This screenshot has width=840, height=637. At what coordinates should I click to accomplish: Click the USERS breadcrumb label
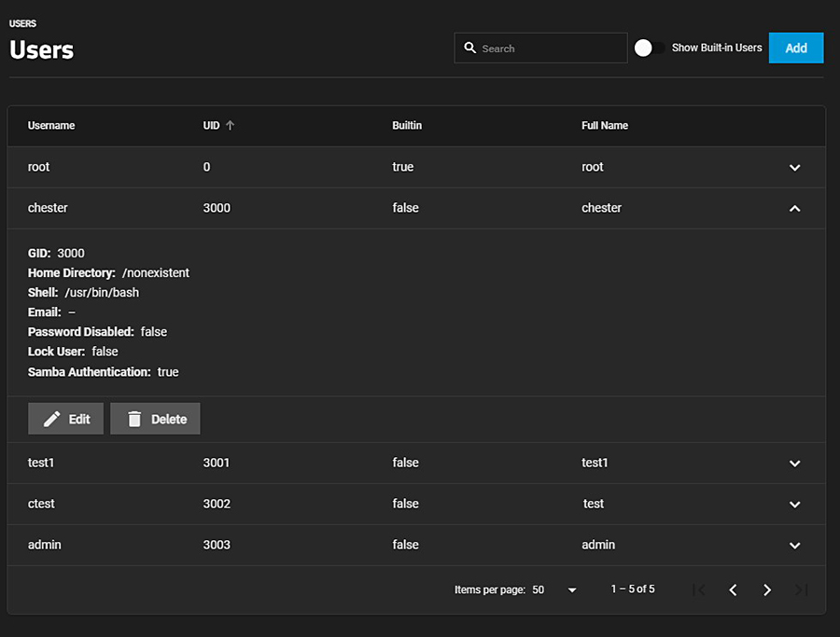[x=22, y=23]
